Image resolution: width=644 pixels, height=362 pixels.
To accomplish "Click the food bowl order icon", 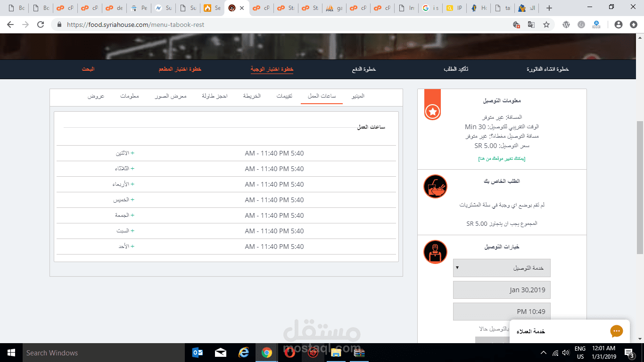I will point(435,186).
